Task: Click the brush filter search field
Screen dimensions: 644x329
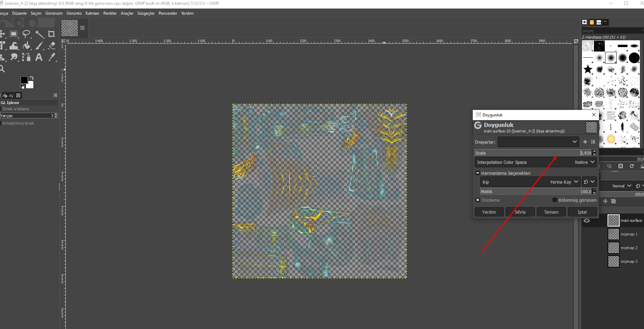Action: coord(612,31)
